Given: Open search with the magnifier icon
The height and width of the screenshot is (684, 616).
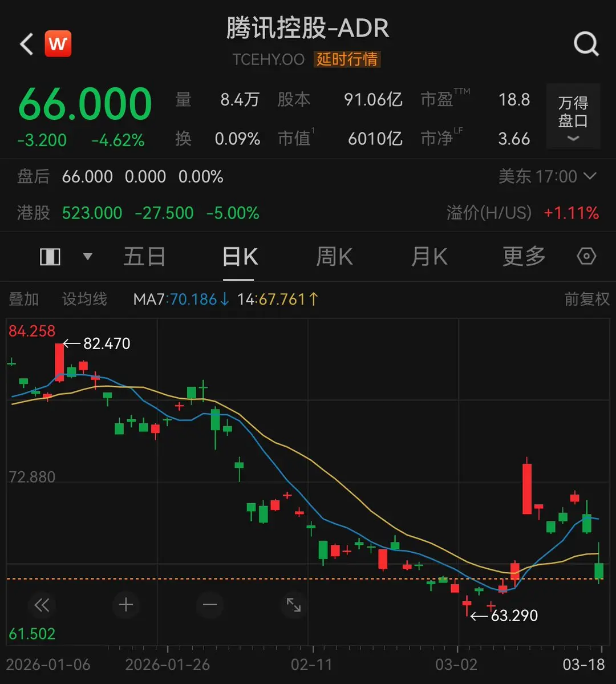Looking at the screenshot, I should coord(586,43).
